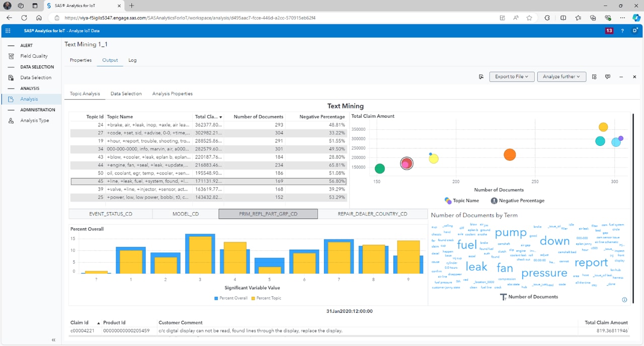644x346 pixels.
Task: Switch to the Properties tab
Action: (x=80, y=60)
